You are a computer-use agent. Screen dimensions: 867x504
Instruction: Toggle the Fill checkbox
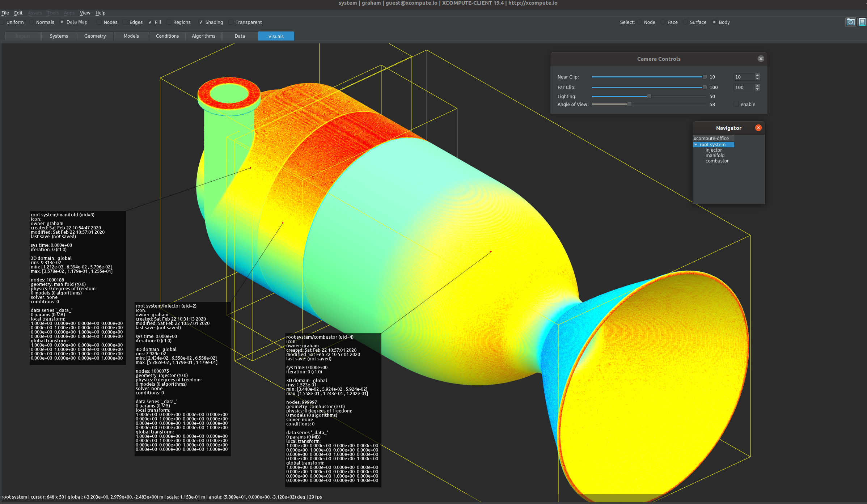[x=150, y=22]
